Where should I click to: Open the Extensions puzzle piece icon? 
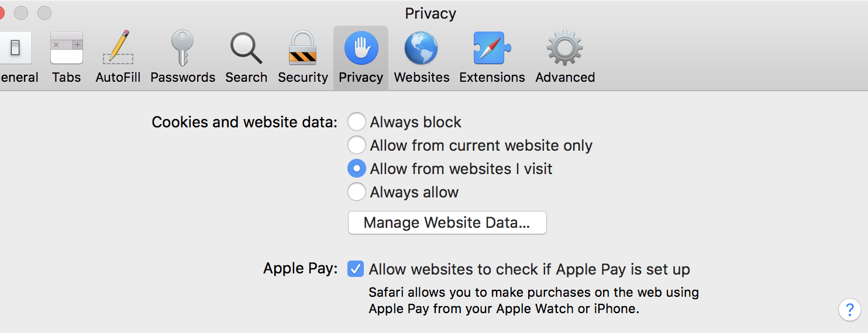(491, 48)
